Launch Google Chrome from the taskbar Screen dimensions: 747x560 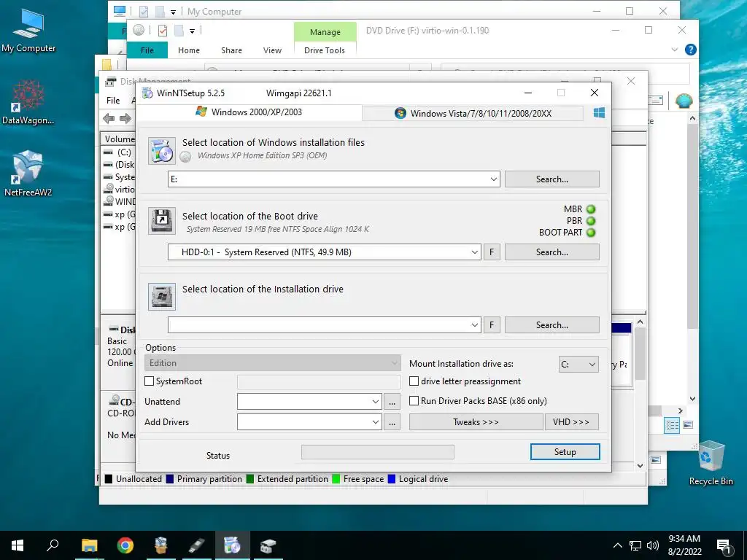click(125, 545)
